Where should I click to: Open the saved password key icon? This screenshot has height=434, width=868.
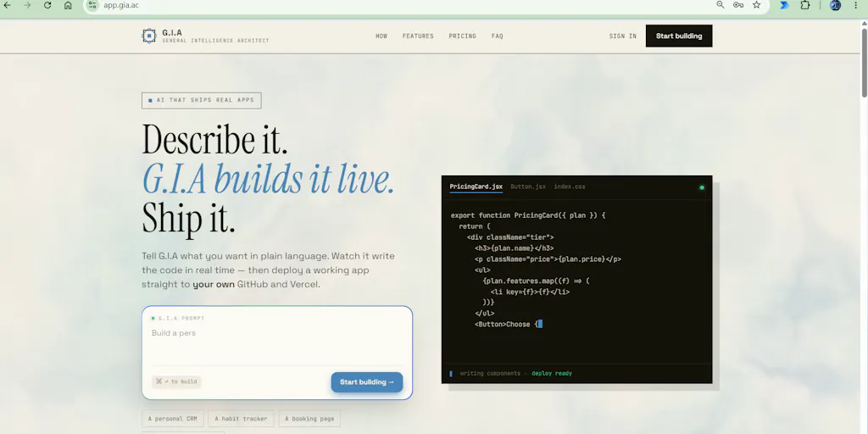[738, 5]
